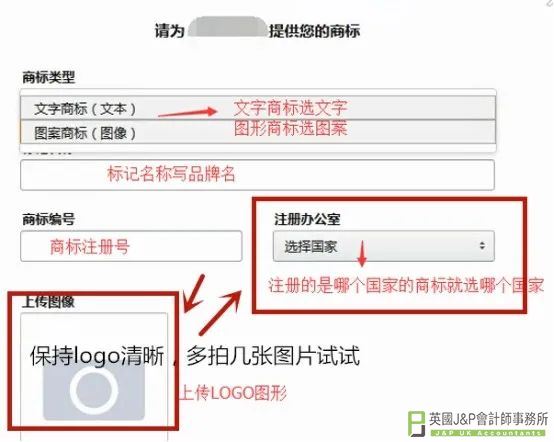Select 图案商标（图像） option

[258, 132]
